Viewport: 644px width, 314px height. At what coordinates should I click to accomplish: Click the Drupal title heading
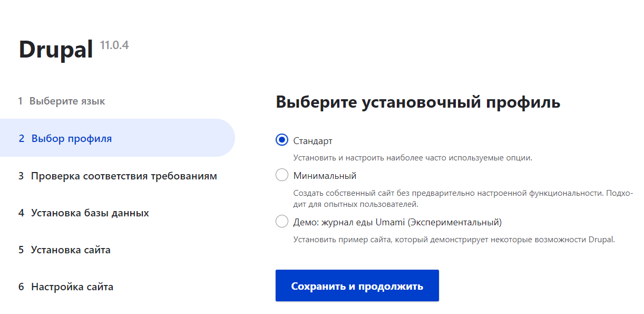56,49
